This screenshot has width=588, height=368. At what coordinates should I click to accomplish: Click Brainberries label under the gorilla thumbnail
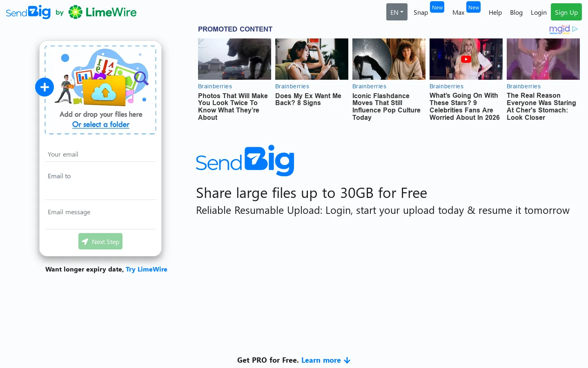tap(215, 86)
